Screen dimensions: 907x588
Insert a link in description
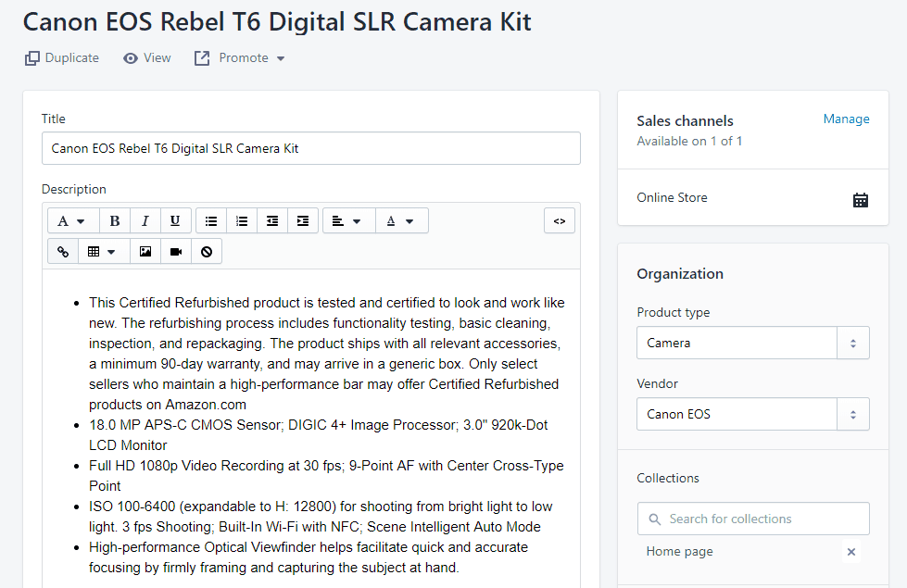[x=62, y=252]
